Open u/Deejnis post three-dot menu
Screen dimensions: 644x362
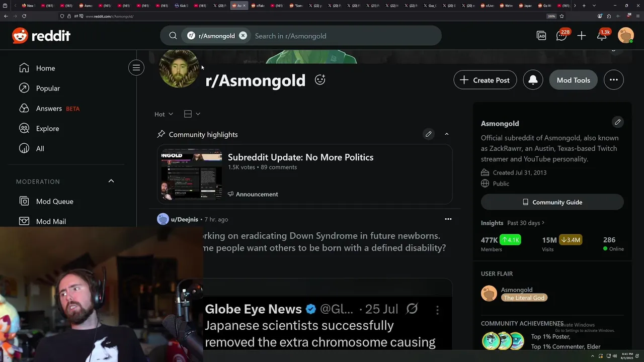[x=448, y=219]
